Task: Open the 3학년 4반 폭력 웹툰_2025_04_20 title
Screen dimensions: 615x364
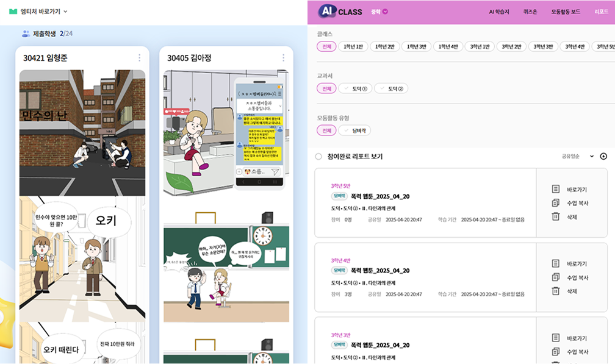Action: coord(380,270)
